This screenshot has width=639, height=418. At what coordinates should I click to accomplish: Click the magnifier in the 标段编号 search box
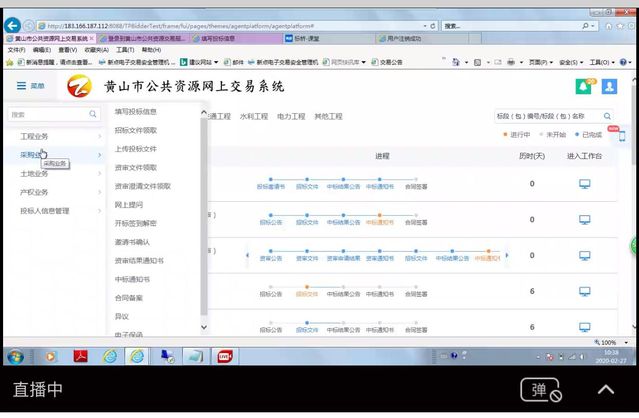point(606,116)
